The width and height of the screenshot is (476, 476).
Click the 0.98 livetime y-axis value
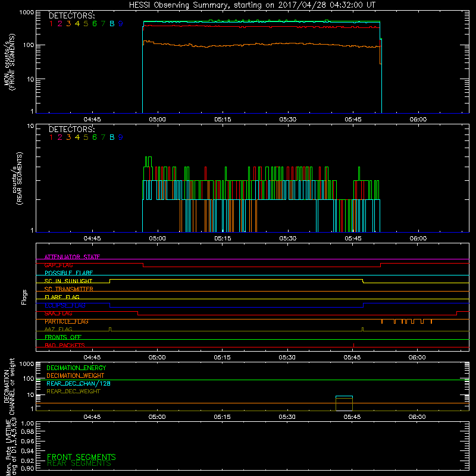27,432
